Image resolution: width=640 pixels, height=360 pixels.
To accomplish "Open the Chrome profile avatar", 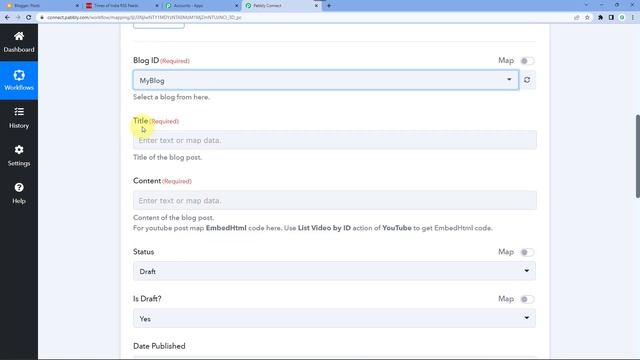I will click(622, 18).
